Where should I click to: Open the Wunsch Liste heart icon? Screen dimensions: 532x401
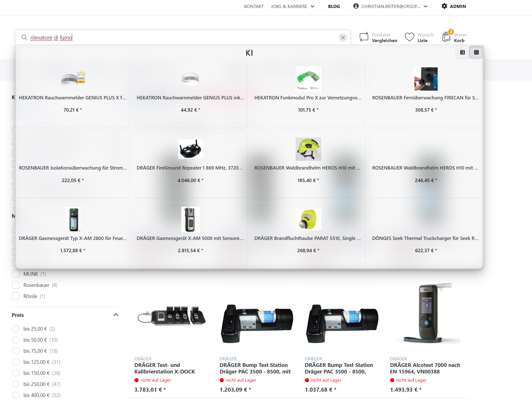409,37
